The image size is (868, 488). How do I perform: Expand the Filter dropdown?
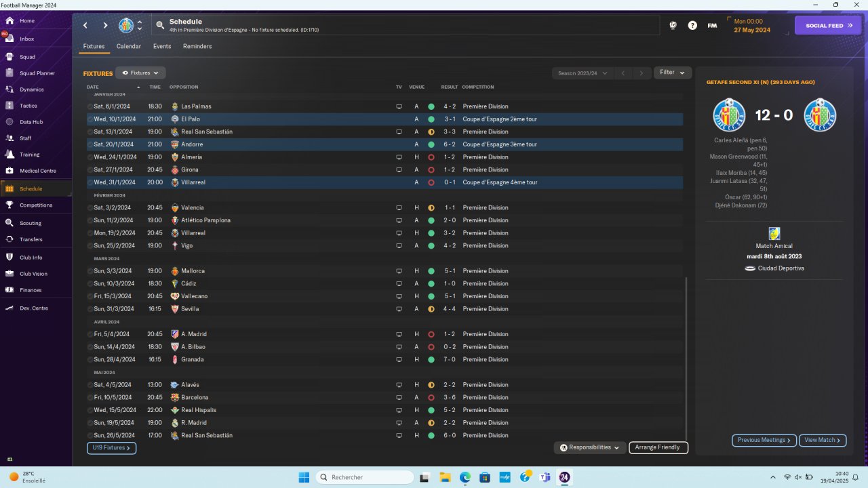[x=673, y=73]
